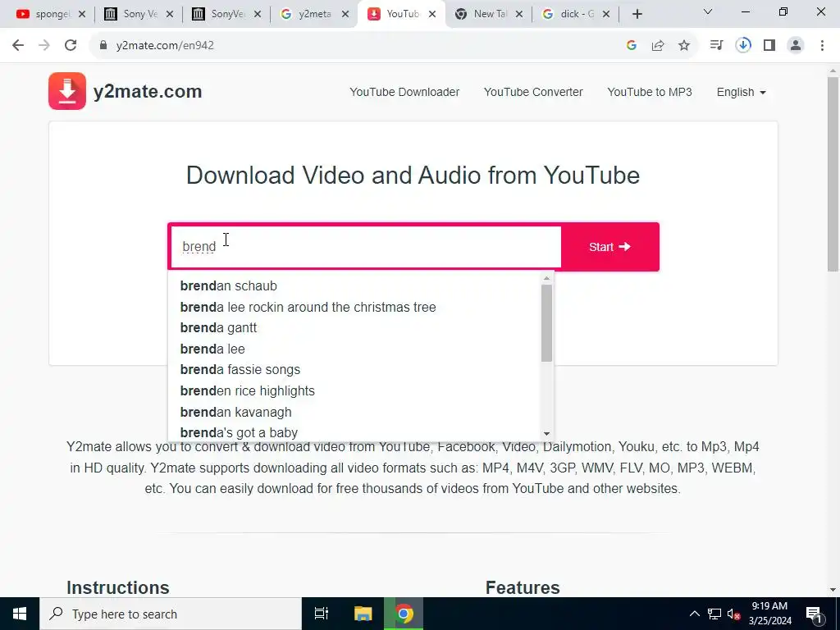Click the lock icon for site information
This screenshot has height=630, width=840.
click(x=103, y=46)
